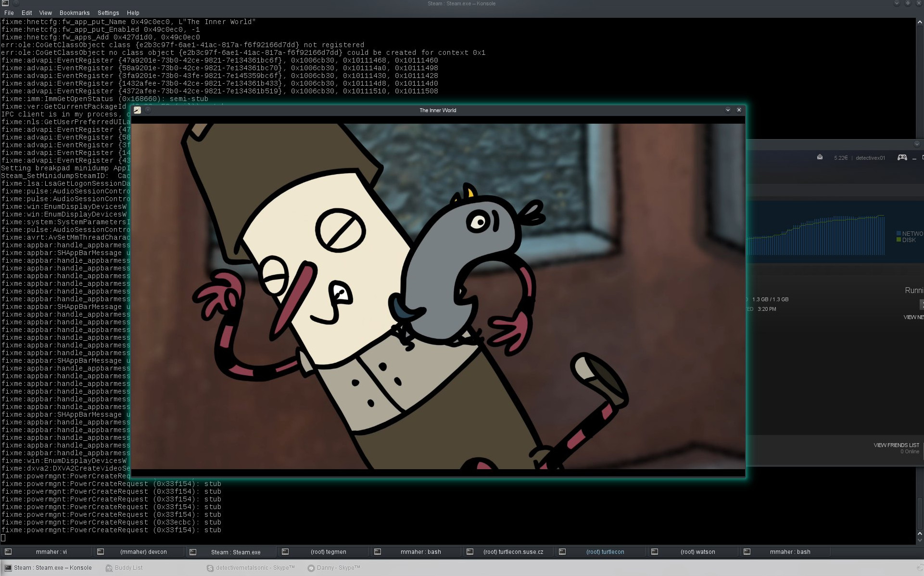
Task: Click the terminal icon on devcon tab
Action: click(x=101, y=552)
